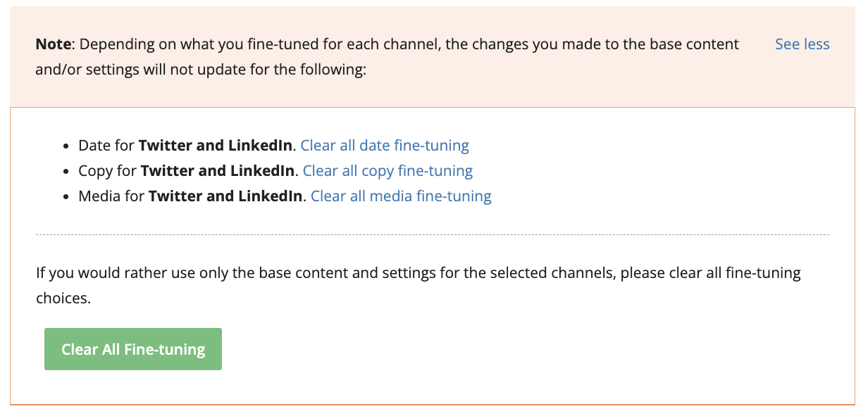Click the Clear all copy fine-tuning link
Viewport: 868px width, 411px height.
[387, 171]
